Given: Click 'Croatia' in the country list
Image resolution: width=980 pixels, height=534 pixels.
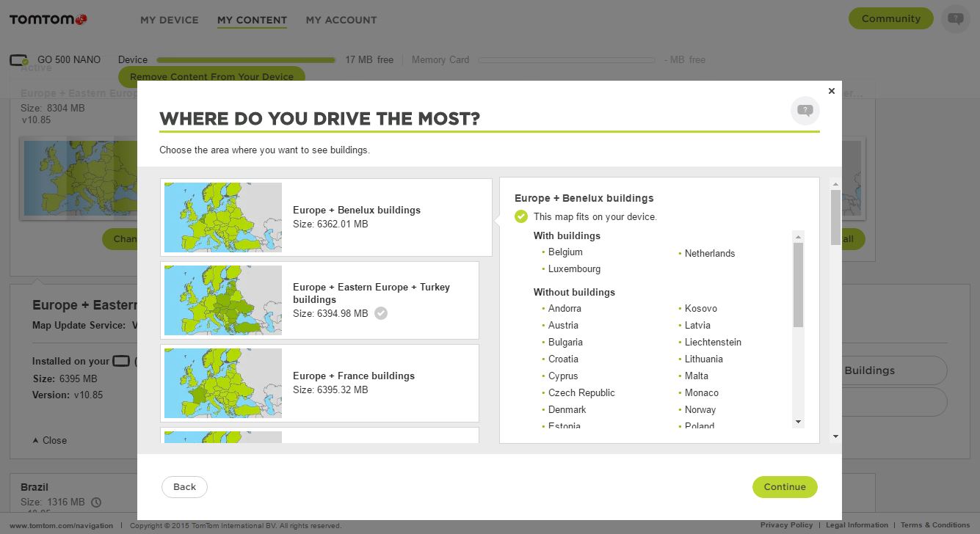Looking at the screenshot, I should pos(563,359).
